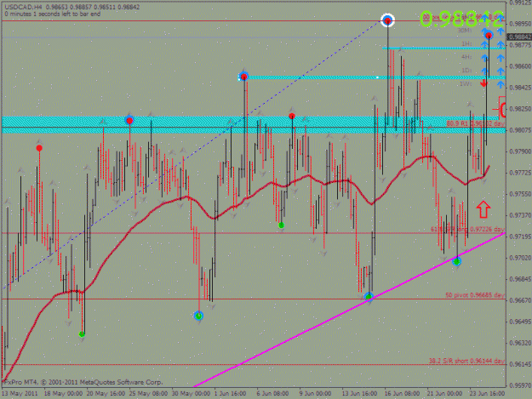Click the USDCAD,H4 symbol header text
Screen dimensions: 532x399
24,7
